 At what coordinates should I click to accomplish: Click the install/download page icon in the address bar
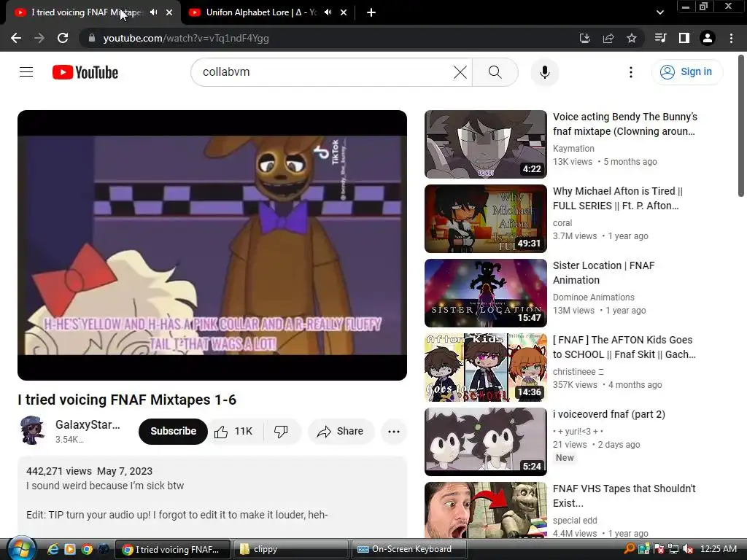point(585,38)
